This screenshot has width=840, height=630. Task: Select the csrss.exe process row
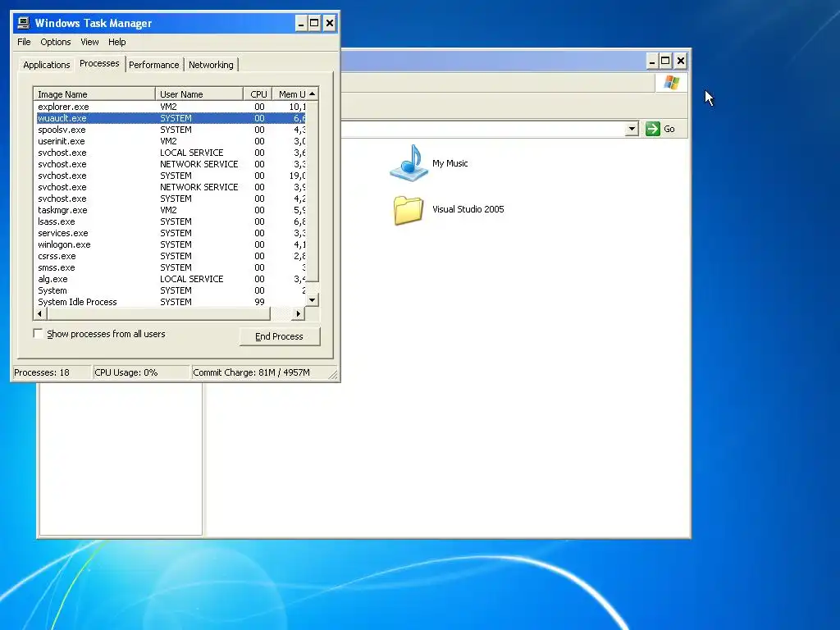[x=171, y=256]
